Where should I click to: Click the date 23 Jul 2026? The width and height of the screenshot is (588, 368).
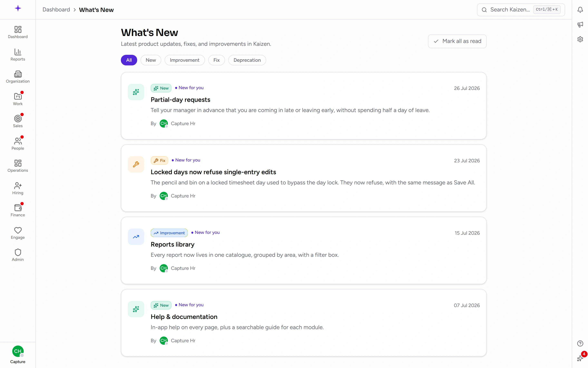[x=467, y=161]
